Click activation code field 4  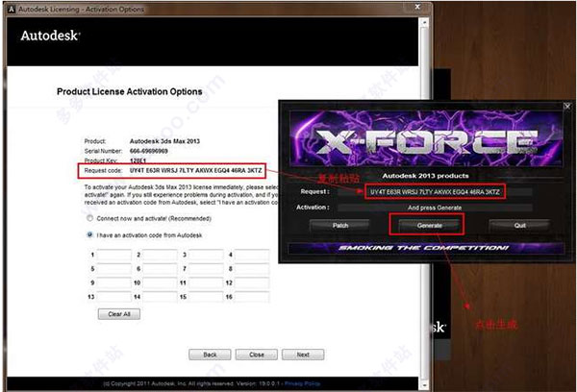252,255
